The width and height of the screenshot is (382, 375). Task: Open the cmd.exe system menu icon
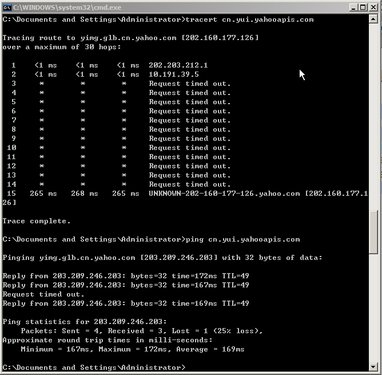point(7,7)
